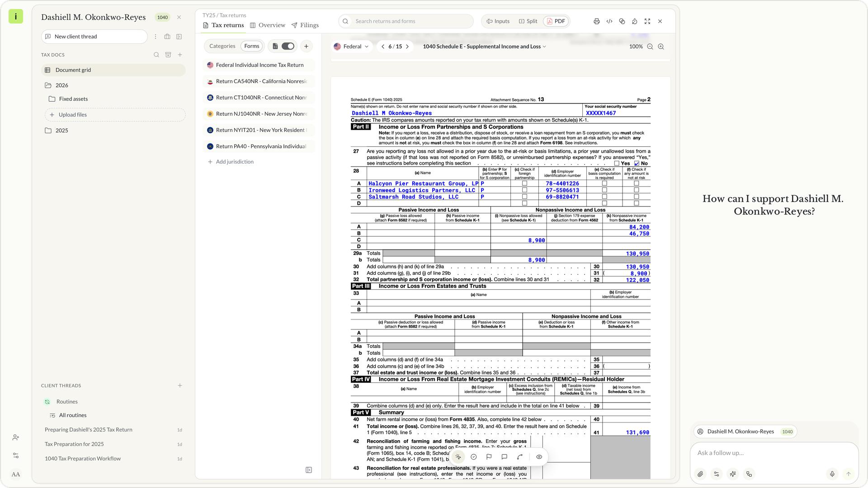This screenshot has height=488, width=868.
Task: Switch to the Split view
Action: click(528, 21)
